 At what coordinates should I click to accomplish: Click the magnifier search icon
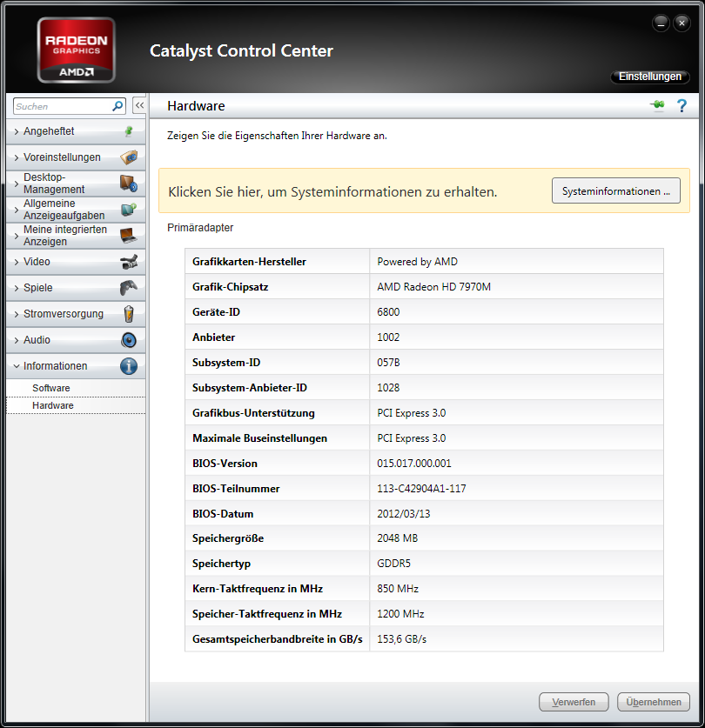(x=117, y=106)
